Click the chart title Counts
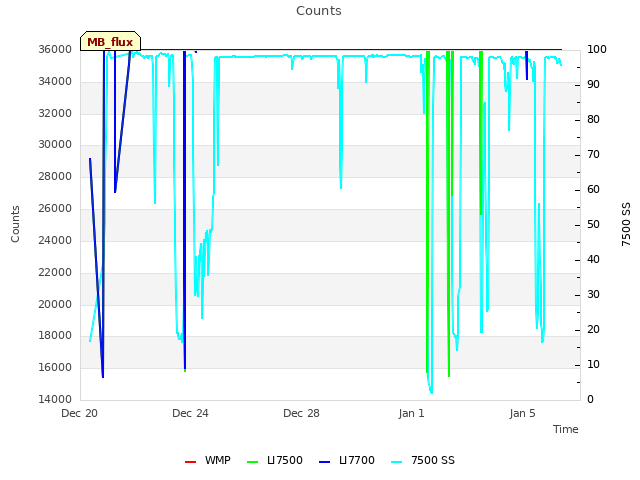640x480 pixels. [x=319, y=11]
